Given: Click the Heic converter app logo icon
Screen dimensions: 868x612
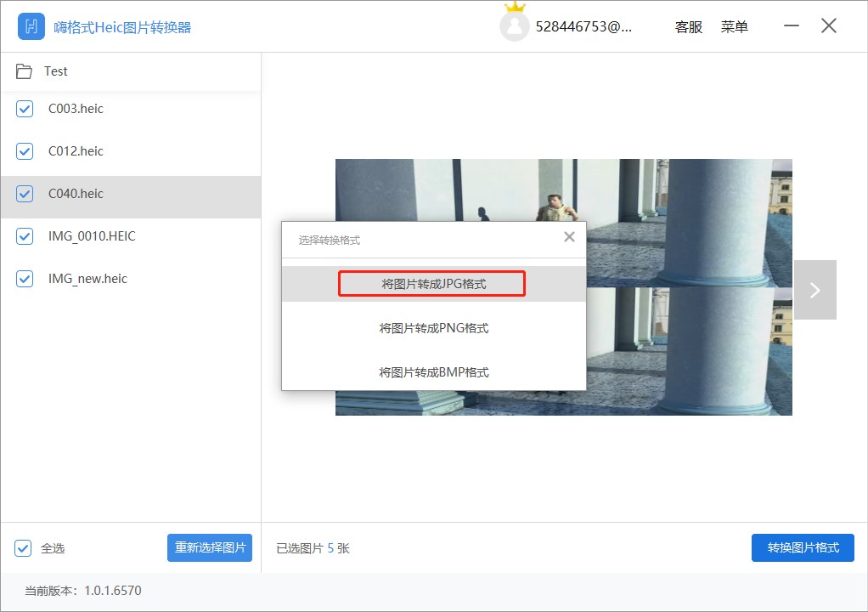Looking at the screenshot, I should click(x=31, y=26).
